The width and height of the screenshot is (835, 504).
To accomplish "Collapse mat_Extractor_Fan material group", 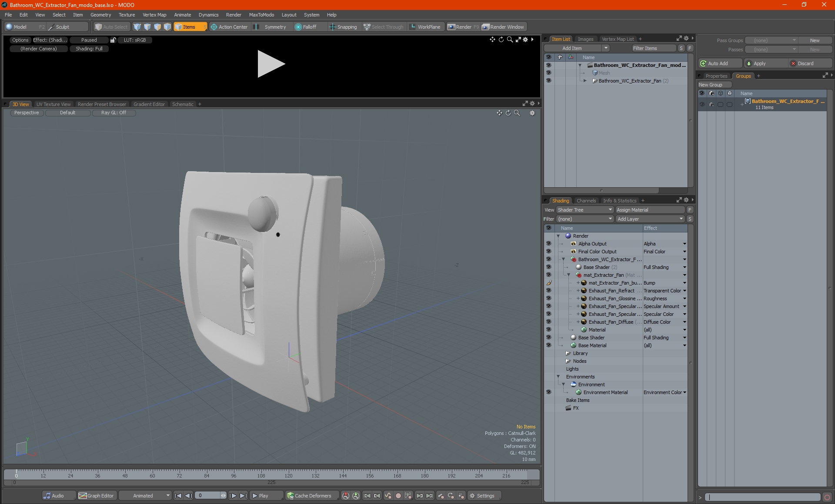I will [569, 275].
